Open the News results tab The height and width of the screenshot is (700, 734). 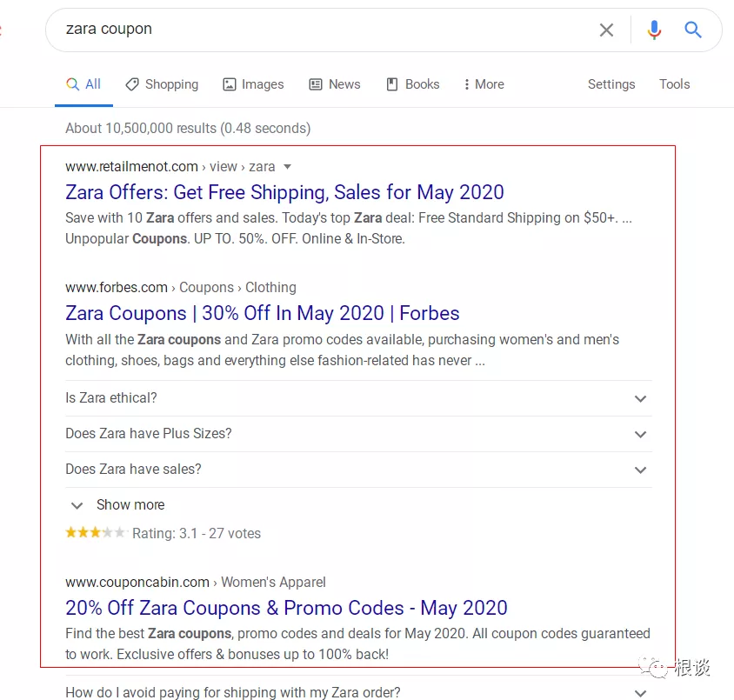[335, 84]
